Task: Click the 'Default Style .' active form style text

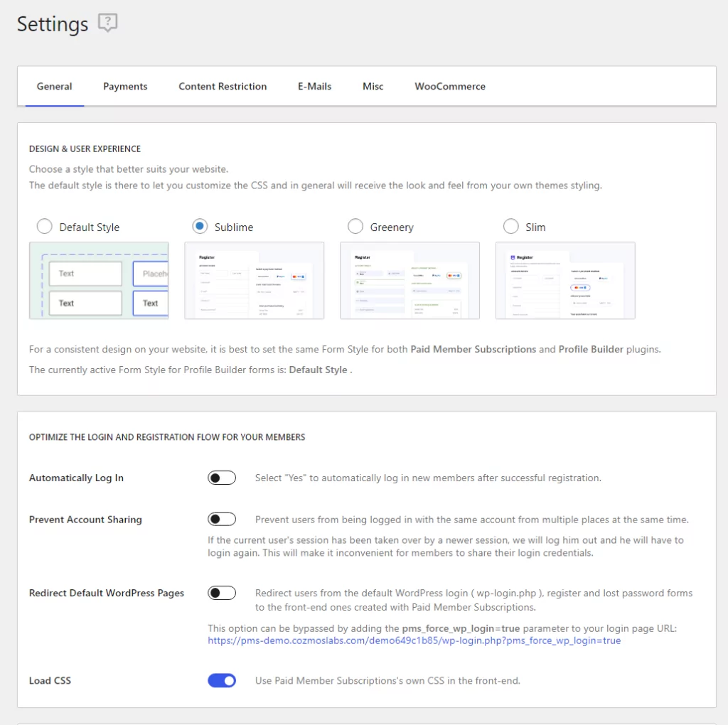Action: (x=321, y=370)
